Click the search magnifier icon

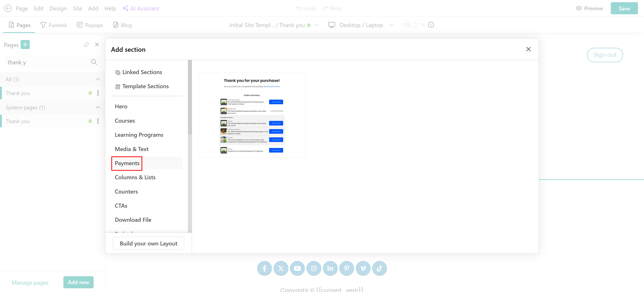click(94, 62)
